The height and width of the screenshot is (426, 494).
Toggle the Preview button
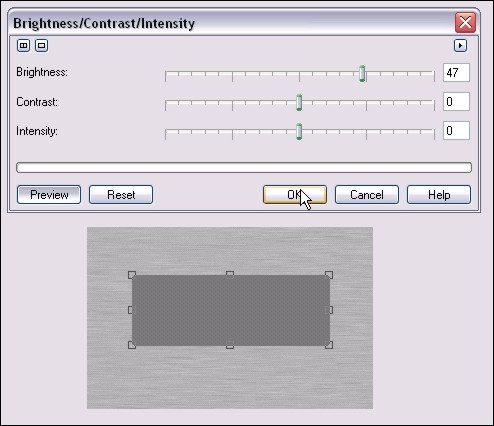49,195
